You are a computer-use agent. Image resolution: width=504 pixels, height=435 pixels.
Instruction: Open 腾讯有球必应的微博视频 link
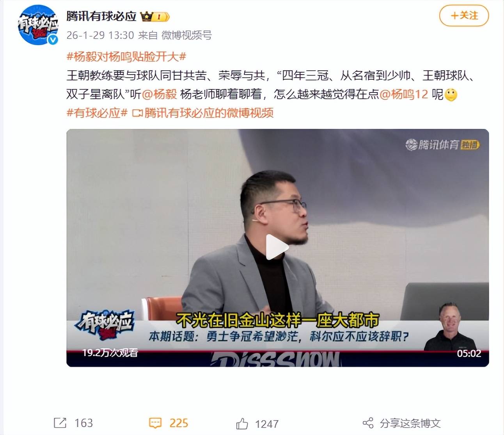[x=209, y=113]
